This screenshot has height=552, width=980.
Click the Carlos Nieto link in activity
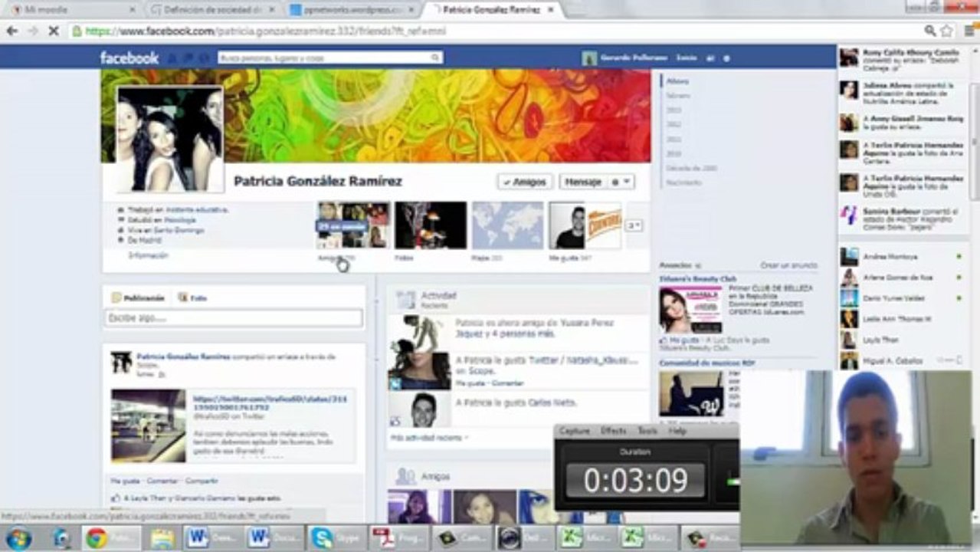point(552,402)
